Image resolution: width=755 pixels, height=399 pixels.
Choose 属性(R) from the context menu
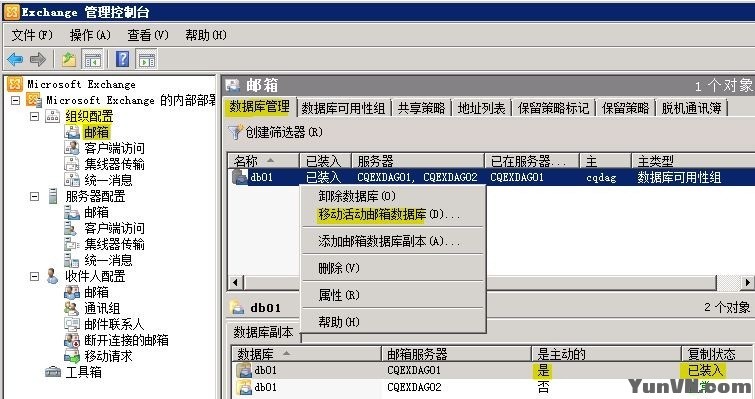click(x=393, y=295)
